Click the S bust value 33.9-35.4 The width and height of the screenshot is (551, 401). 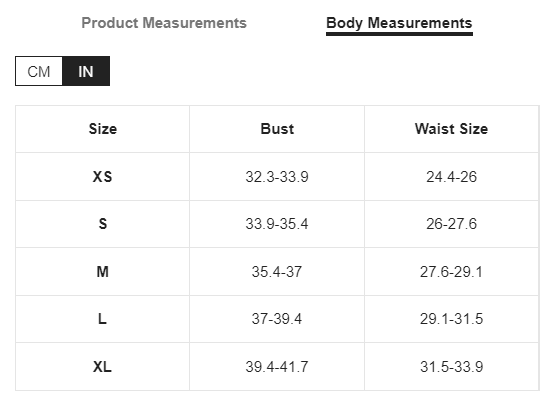pyautogui.click(x=277, y=224)
